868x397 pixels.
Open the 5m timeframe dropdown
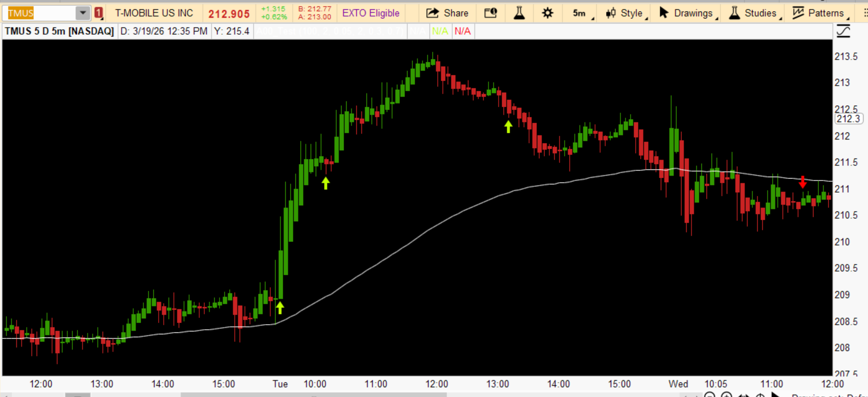pyautogui.click(x=582, y=13)
